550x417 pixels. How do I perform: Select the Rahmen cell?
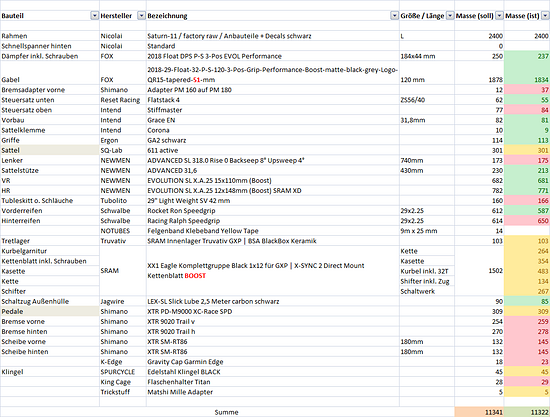[50, 36]
